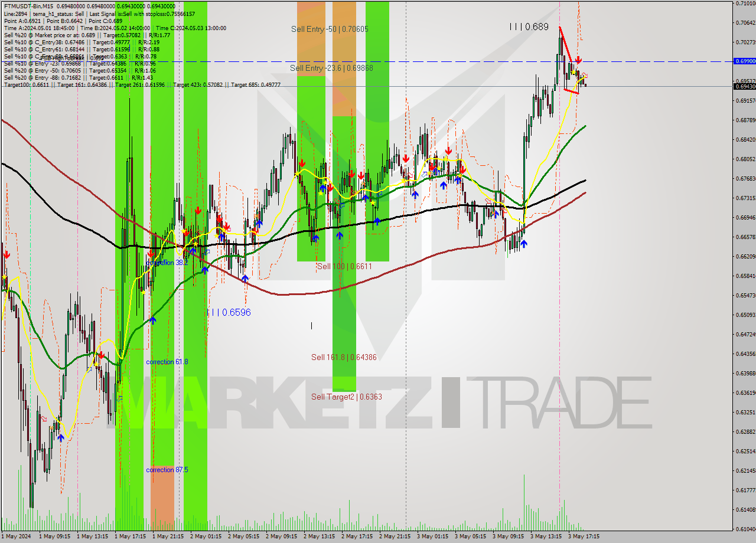Image resolution: width=756 pixels, height=543 pixels.
Task: Click '3 May 17:15' on the time axis
Action: (x=584, y=537)
